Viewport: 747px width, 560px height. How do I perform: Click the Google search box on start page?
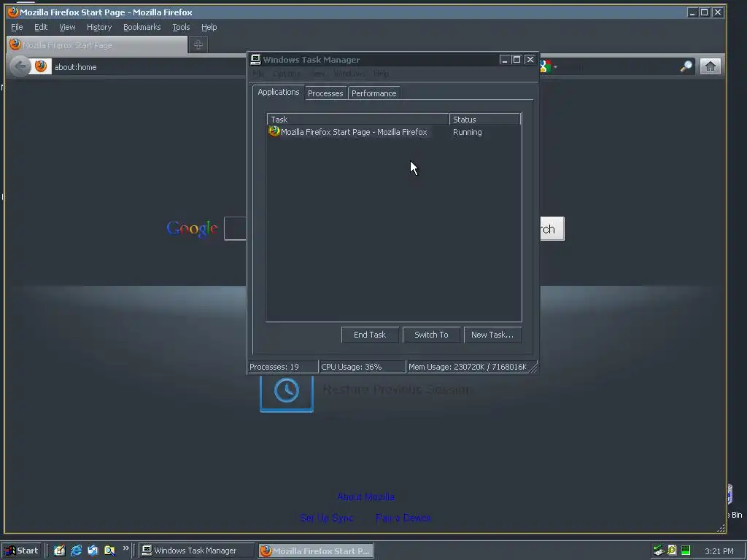pos(236,228)
